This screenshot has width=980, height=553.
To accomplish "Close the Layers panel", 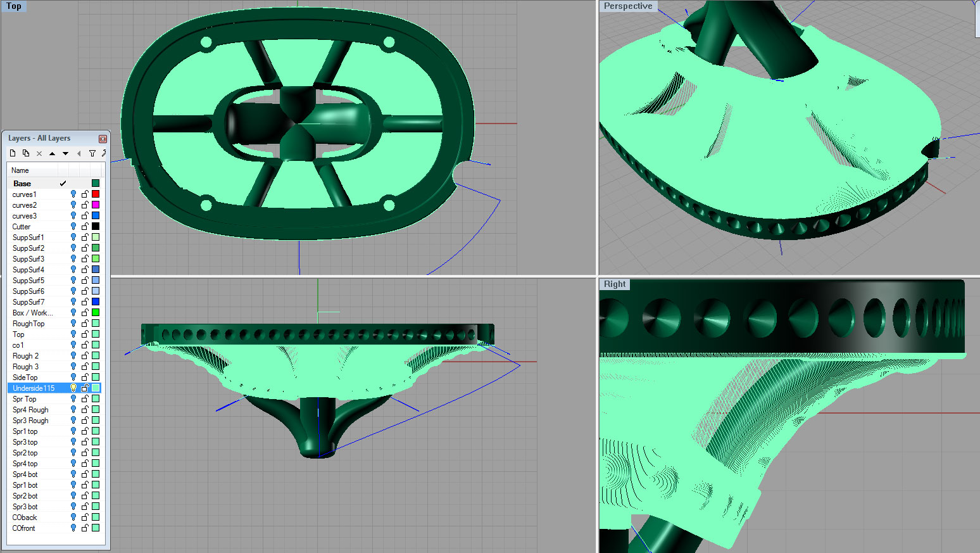I will point(103,139).
